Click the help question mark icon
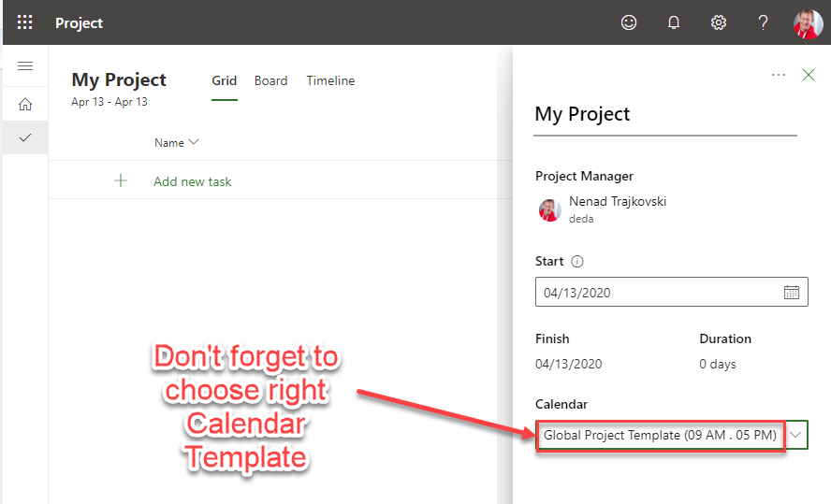Viewport: 831px width, 504px height. pos(764,22)
